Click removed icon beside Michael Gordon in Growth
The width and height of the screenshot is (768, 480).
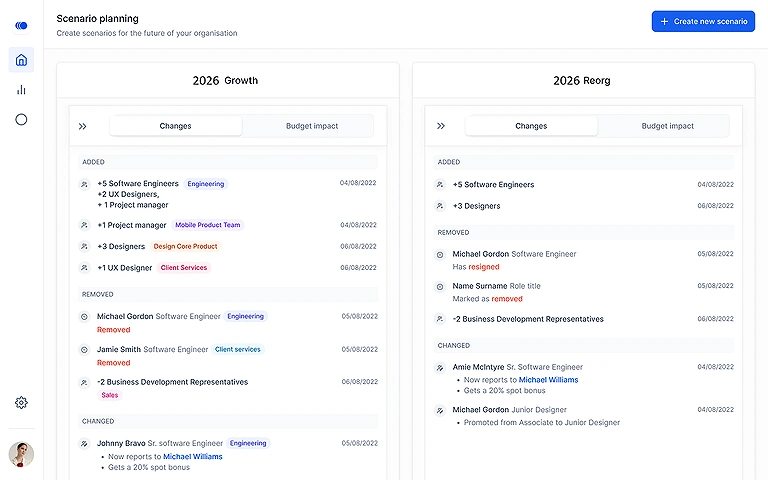pyautogui.click(x=84, y=317)
